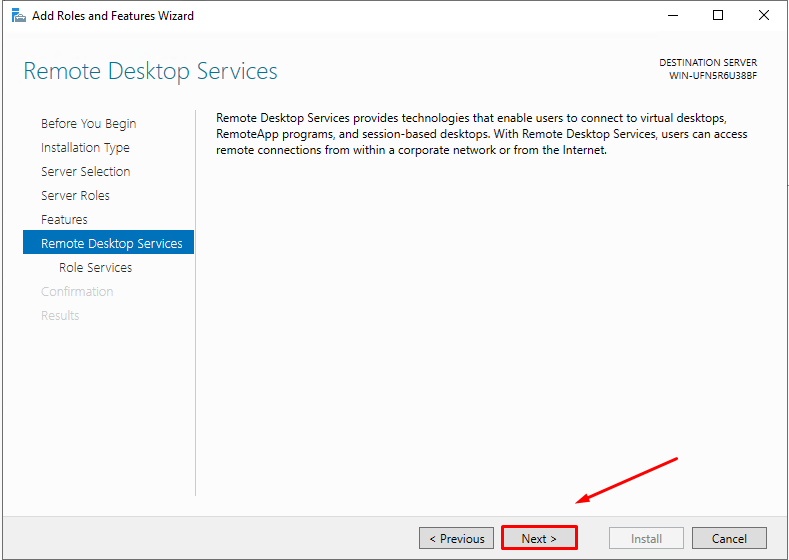Select the highlighted Remote Desktop Services step
The image size is (789, 560).
coord(111,244)
